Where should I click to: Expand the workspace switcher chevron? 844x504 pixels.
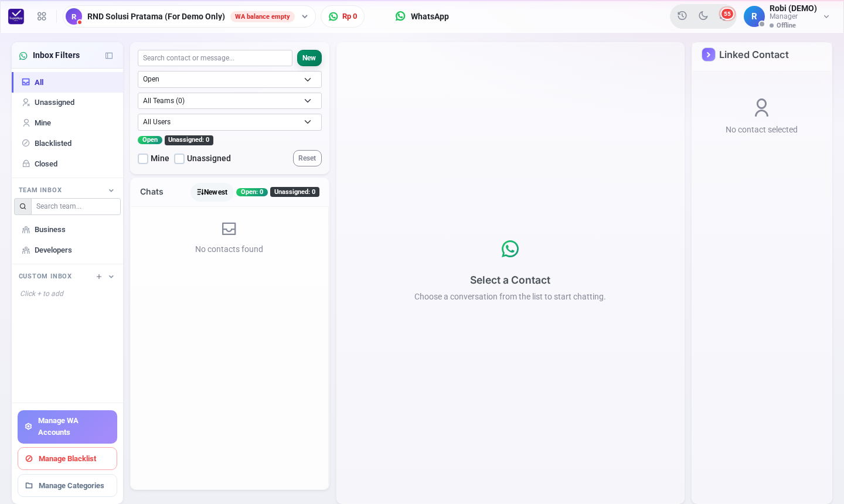pos(305,16)
